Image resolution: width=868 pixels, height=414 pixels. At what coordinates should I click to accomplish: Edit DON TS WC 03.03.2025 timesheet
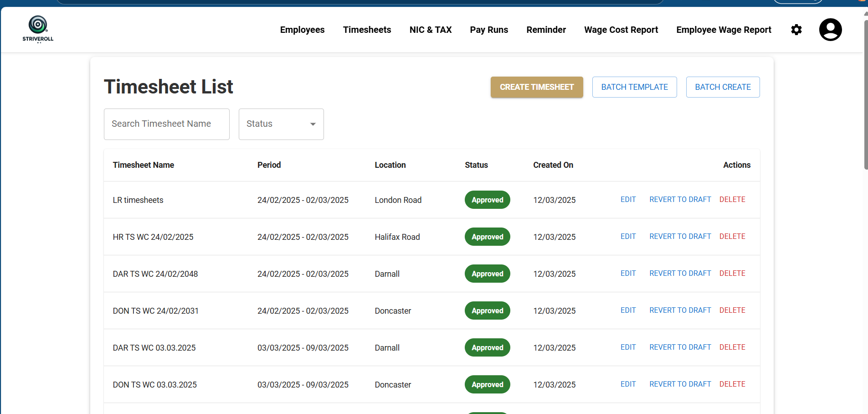[x=628, y=384]
